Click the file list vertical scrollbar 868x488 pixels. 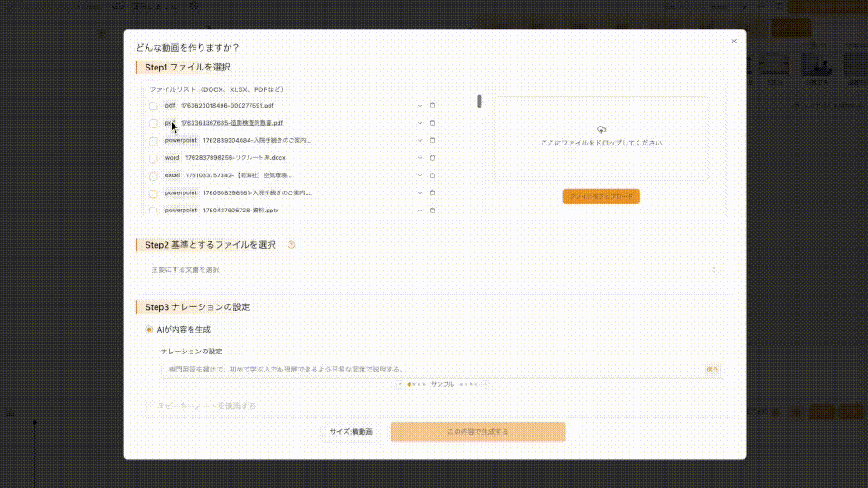(479, 102)
